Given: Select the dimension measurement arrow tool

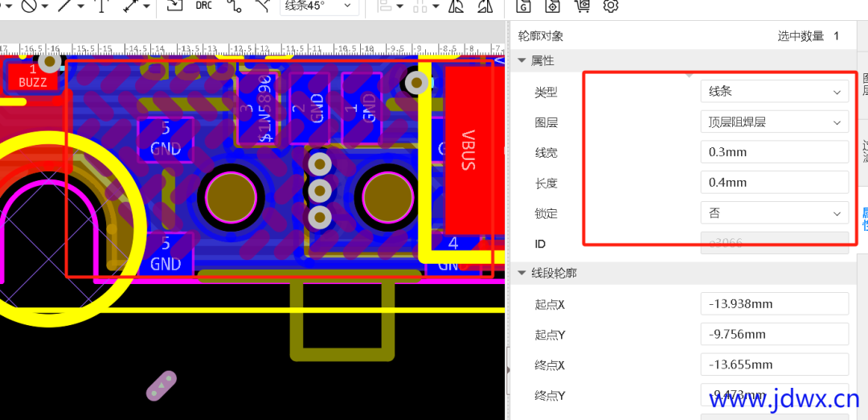Looking at the screenshot, I should coord(133,6).
